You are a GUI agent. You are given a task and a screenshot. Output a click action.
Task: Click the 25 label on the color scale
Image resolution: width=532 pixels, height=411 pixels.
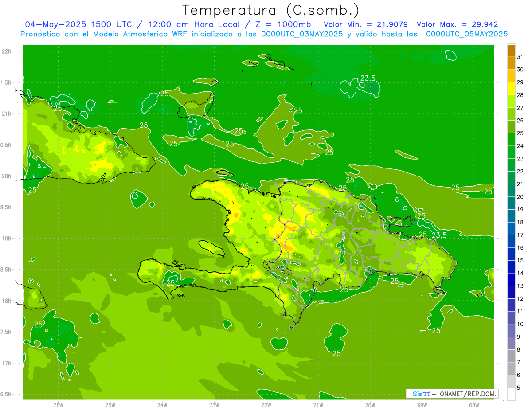pos(520,133)
